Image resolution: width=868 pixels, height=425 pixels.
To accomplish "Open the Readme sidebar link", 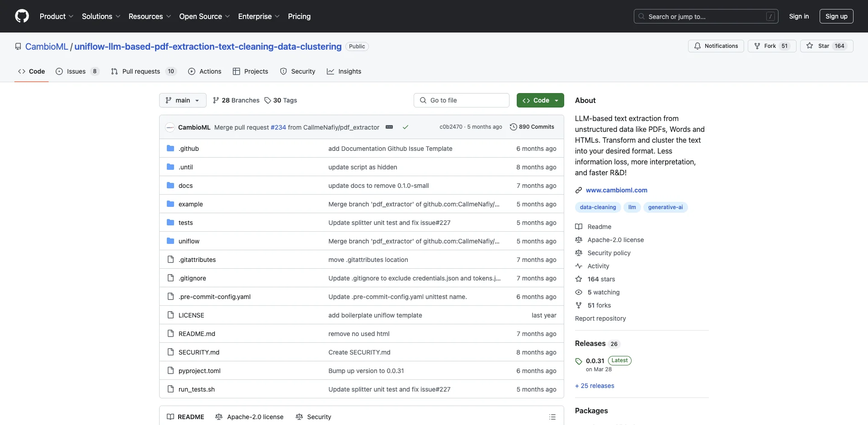I will [x=593, y=227].
